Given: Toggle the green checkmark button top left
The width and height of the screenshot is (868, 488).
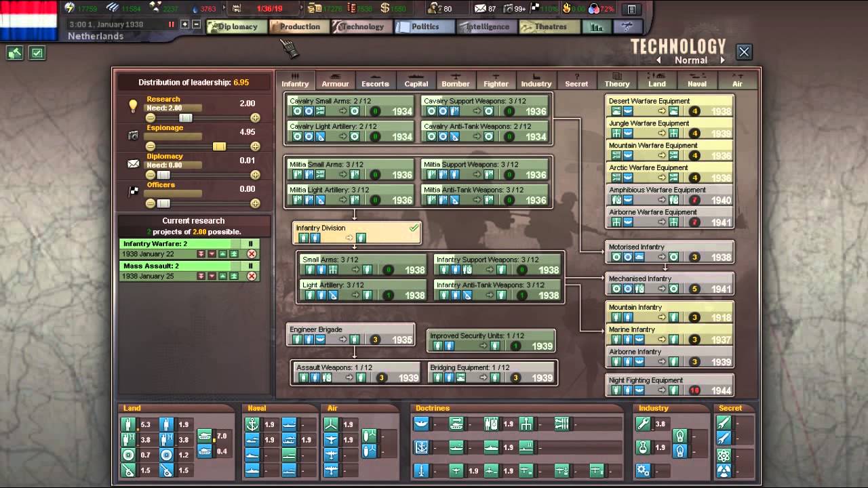Looking at the screenshot, I should click(x=37, y=53).
